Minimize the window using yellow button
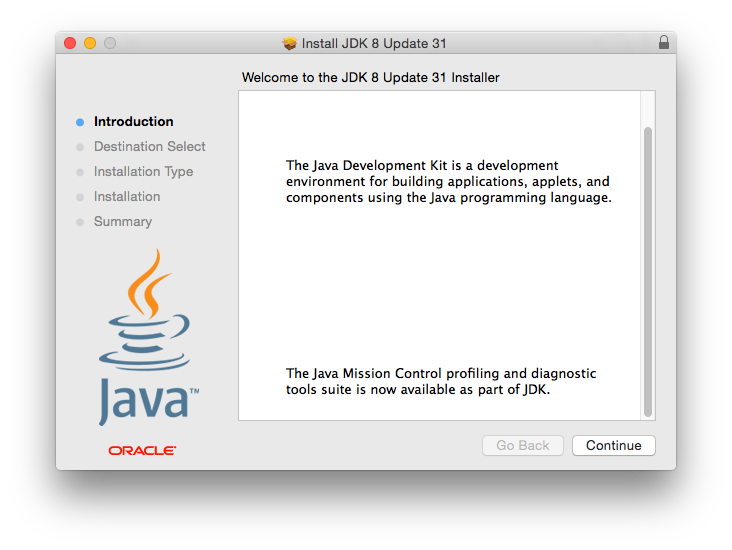The height and width of the screenshot is (550, 732). (x=90, y=43)
